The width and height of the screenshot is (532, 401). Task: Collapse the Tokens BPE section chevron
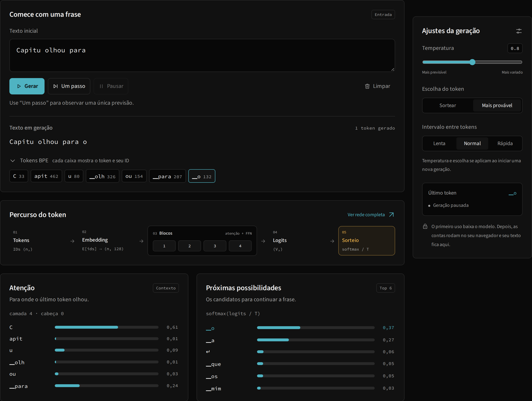tap(13, 160)
